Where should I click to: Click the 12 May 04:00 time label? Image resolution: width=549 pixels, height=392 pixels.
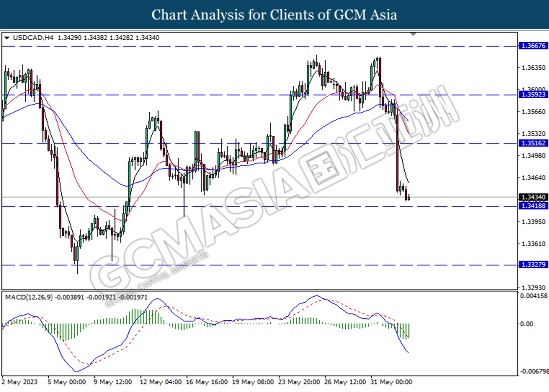pyautogui.click(x=161, y=382)
